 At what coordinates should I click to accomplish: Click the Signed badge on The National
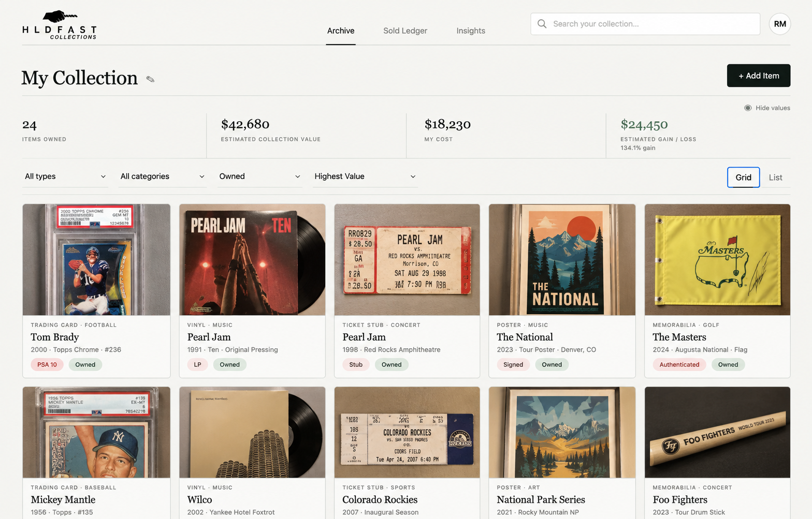(x=513, y=364)
